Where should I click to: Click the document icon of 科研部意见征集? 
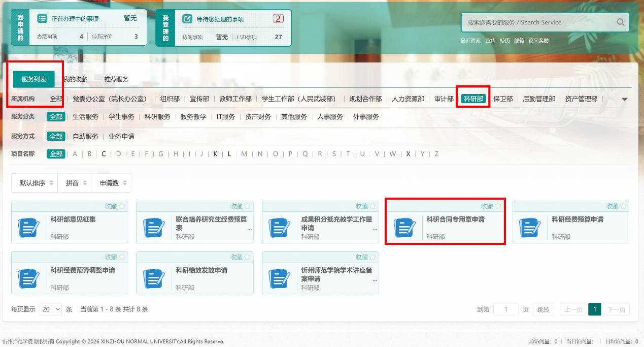tap(28, 228)
